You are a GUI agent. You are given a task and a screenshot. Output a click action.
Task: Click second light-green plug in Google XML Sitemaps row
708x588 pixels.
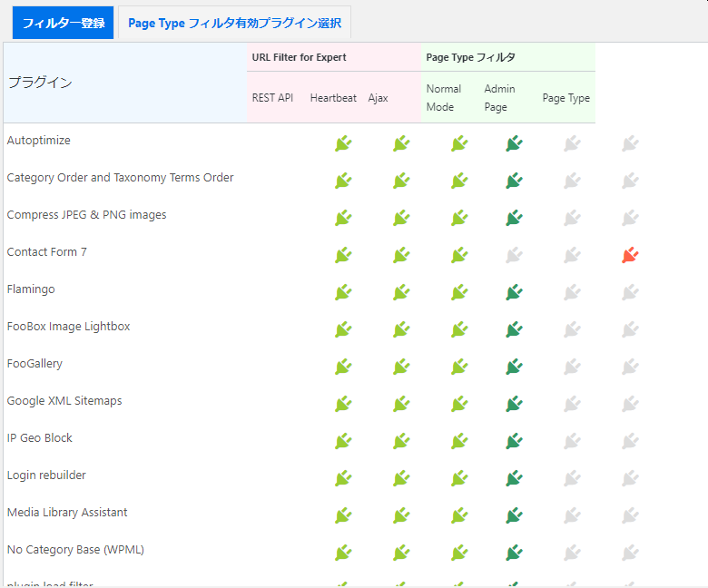pos(401,404)
